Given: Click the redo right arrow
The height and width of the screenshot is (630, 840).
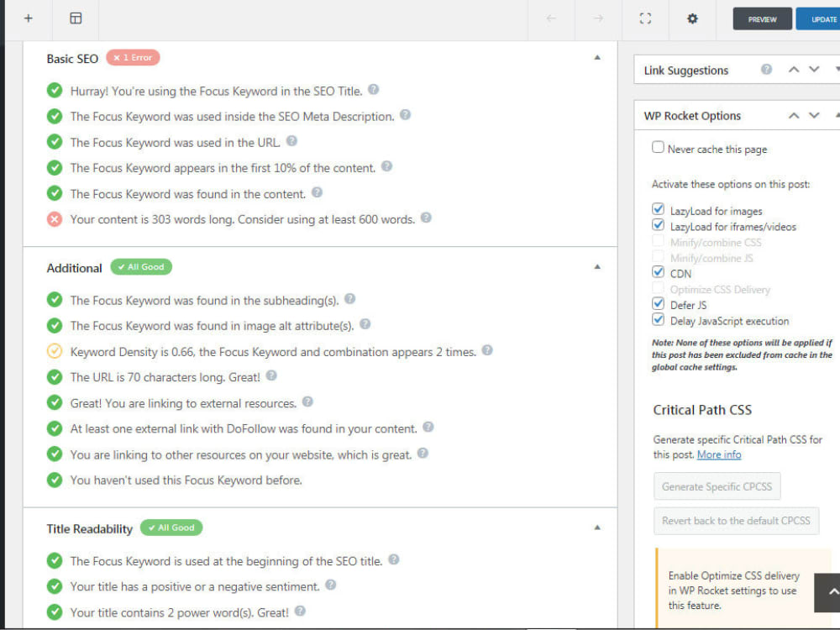Looking at the screenshot, I should (x=598, y=18).
